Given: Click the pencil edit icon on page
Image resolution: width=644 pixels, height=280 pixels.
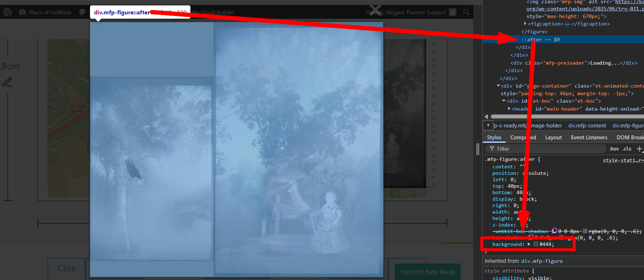Looking at the screenshot, I should click(8, 82).
